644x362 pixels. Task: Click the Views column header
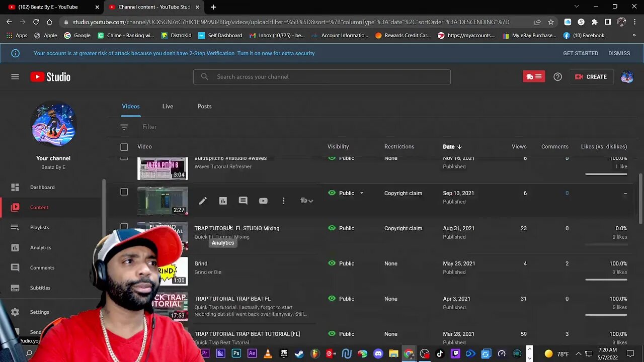click(x=519, y=147)
